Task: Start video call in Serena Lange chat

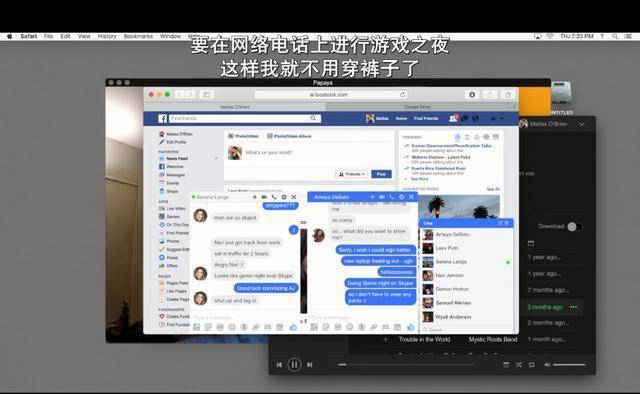Action: click(x=264, y=197)
